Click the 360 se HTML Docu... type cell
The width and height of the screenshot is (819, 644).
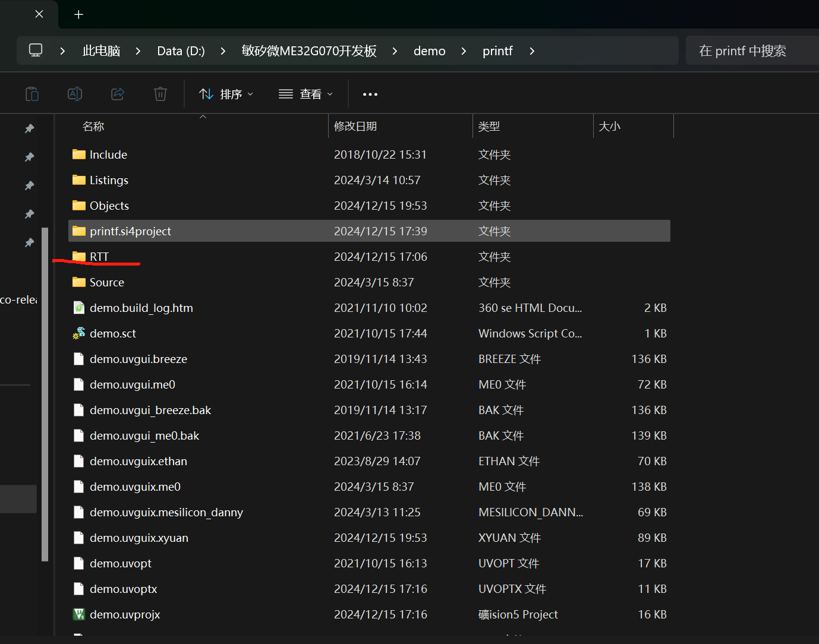coord(530,308)
